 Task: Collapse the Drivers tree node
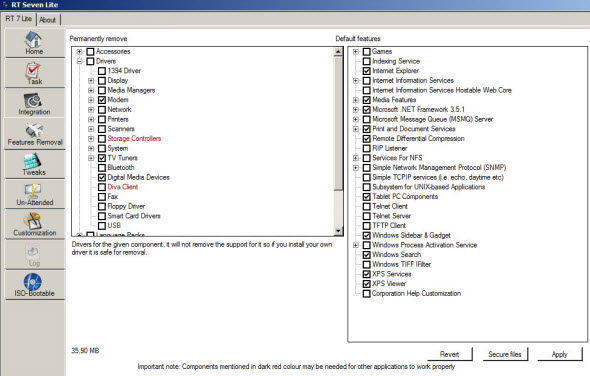point(79,61)
